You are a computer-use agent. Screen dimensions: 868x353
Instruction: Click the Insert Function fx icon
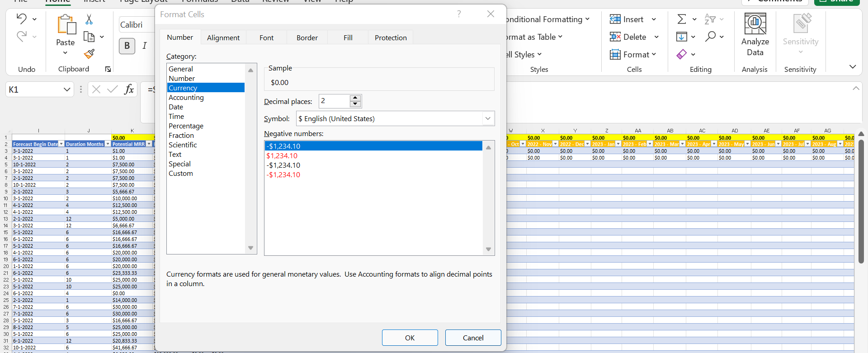(129, 89)
